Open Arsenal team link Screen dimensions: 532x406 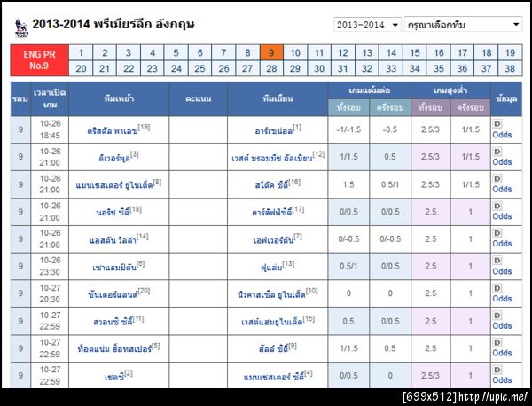coord(273,131)
